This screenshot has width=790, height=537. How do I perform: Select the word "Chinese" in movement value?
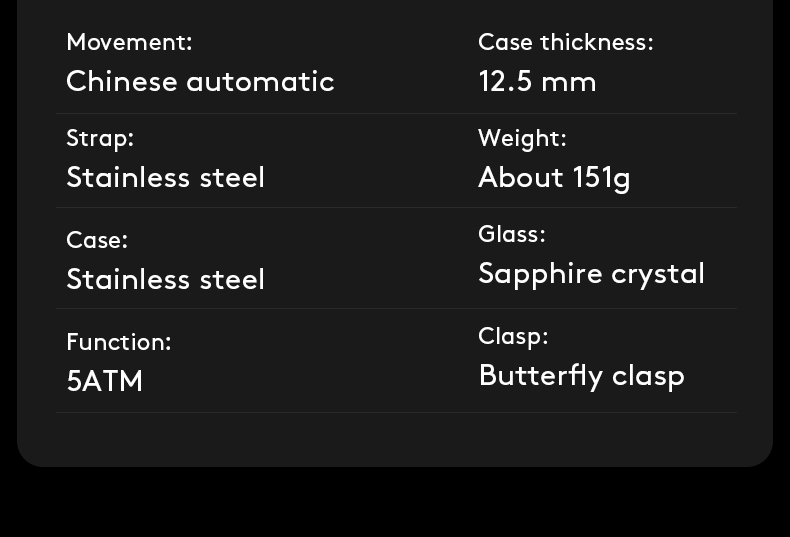[x=122, y=81]
